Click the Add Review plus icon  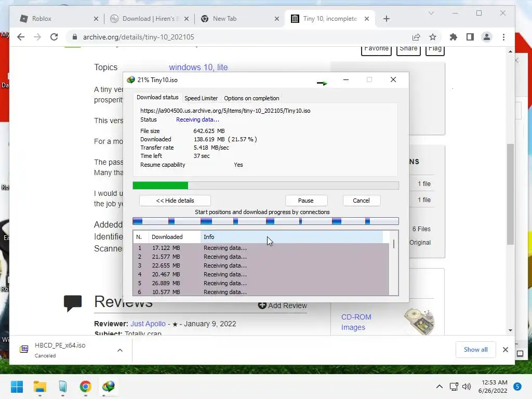pos(262,305)
